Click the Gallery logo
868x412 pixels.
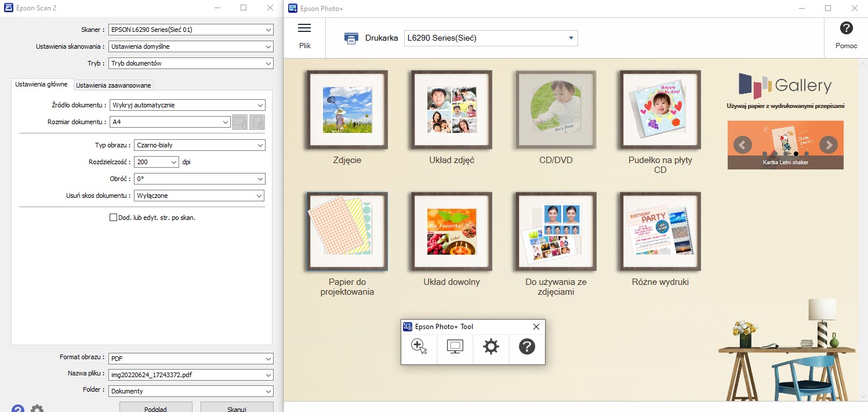(x=785, y=85)
